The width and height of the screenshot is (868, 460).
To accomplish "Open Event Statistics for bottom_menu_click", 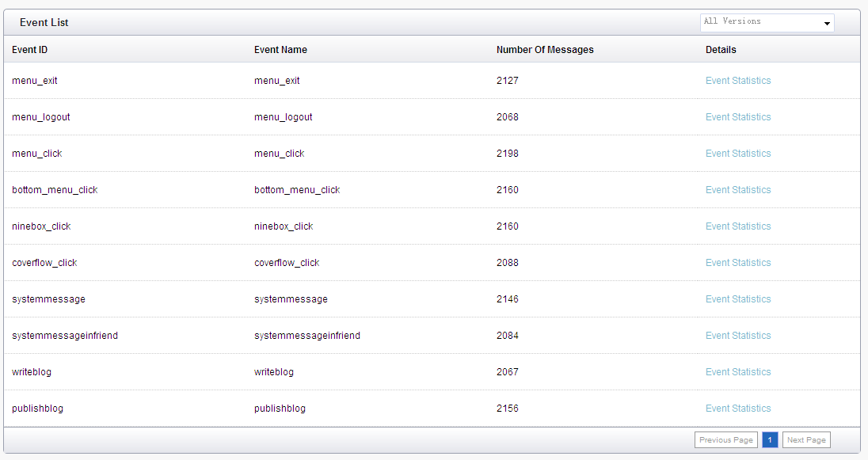I will [738, 190].
